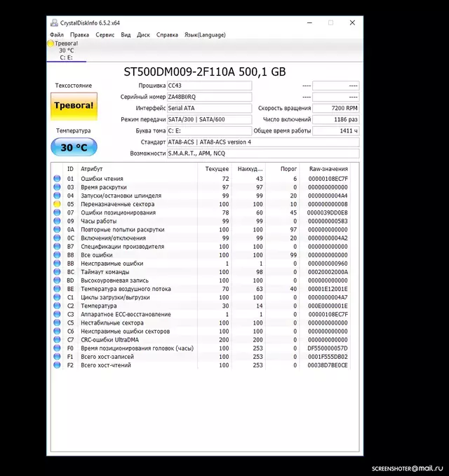Screen dimensions: 449x476
Task: Select the row text Переназначенные сектора
Action: (x=118, y=204)
